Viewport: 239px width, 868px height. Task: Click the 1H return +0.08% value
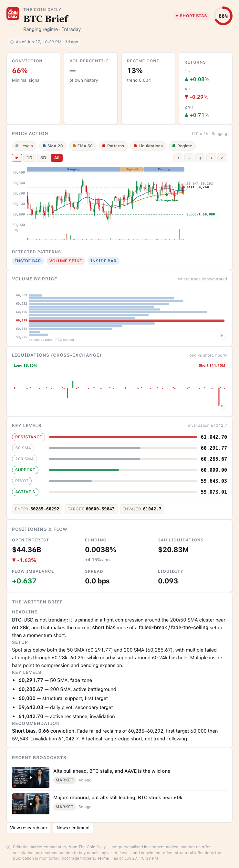coord(197,79)
